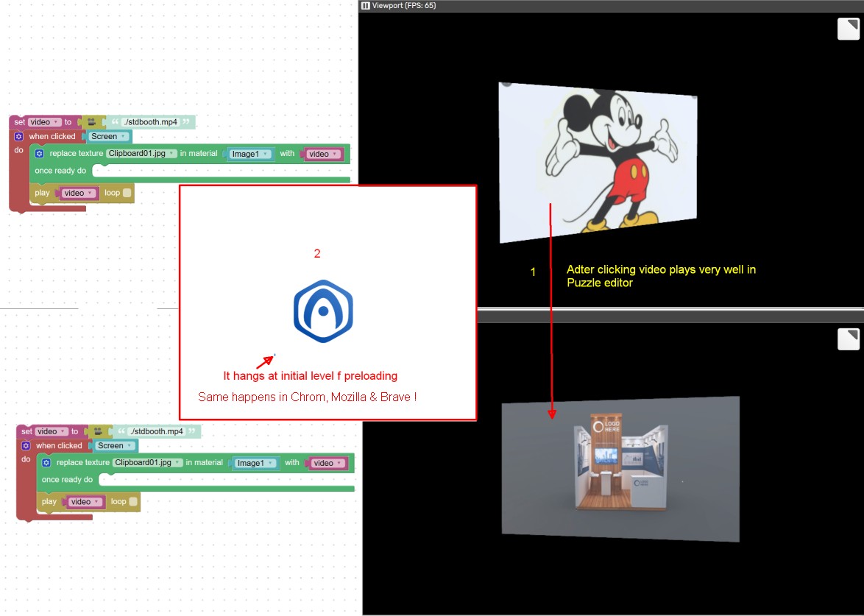
Task: Click the Mickey Mouse screen in the upper viewport
Action: click(598, 163)
